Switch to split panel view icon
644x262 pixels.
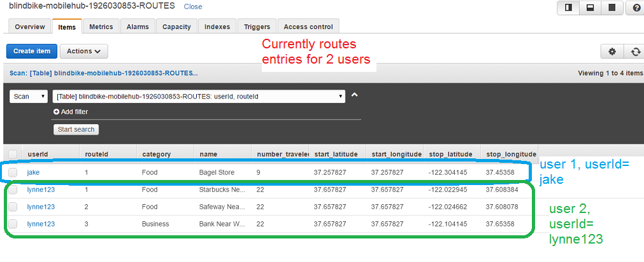[567, 8]
